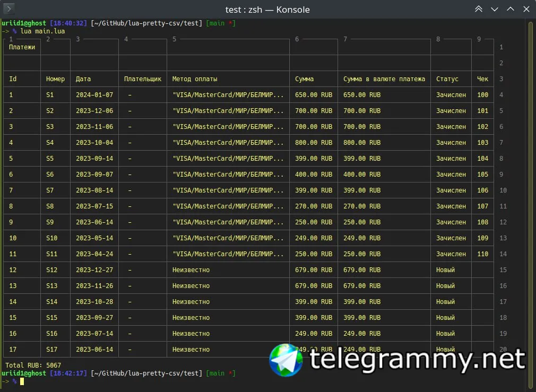Click the prompt timestamp '[18:42:17]'
Viewport: 536px width, 392px height.
click(x=68, y=373)
